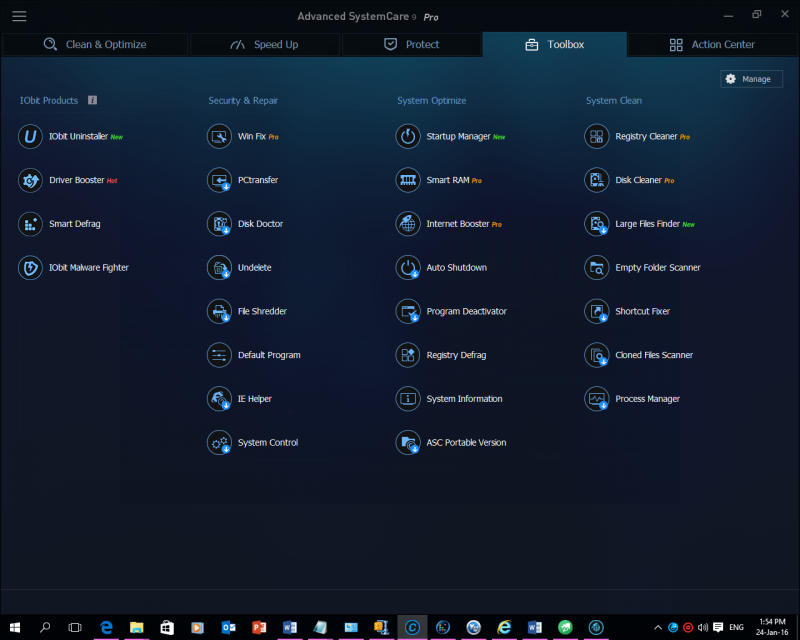
Task: Click the IObit Products info icon
Action: pos(92,100)
